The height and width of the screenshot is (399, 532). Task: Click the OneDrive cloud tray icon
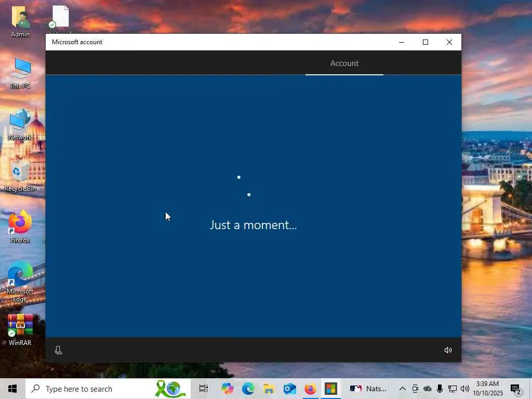(427, 389)
